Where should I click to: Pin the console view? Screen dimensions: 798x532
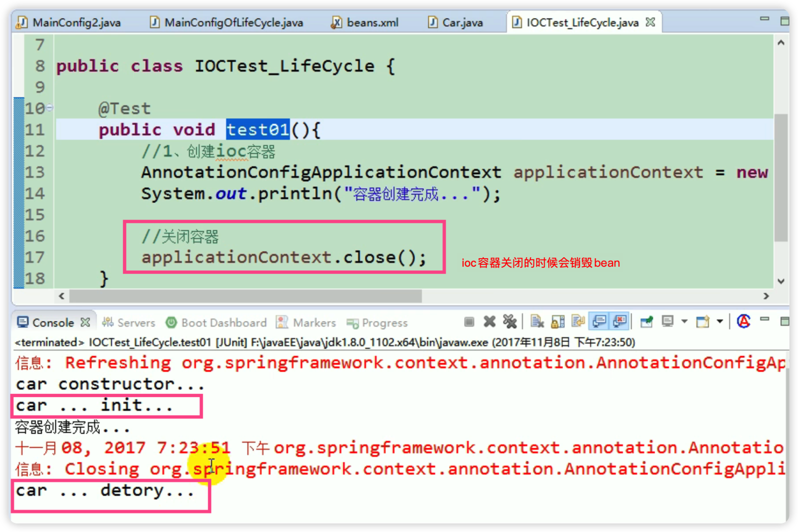point(646,322)
